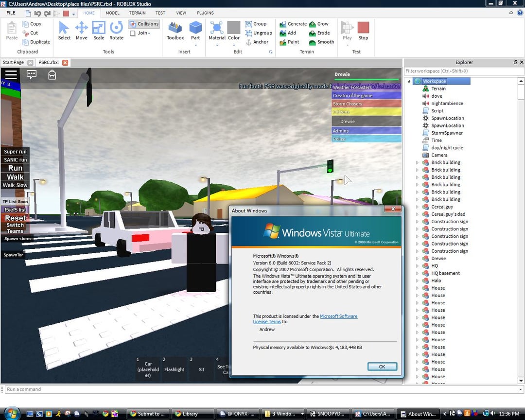Activate the Scale tool
The image size is (525, 420).
click(99, 31)
